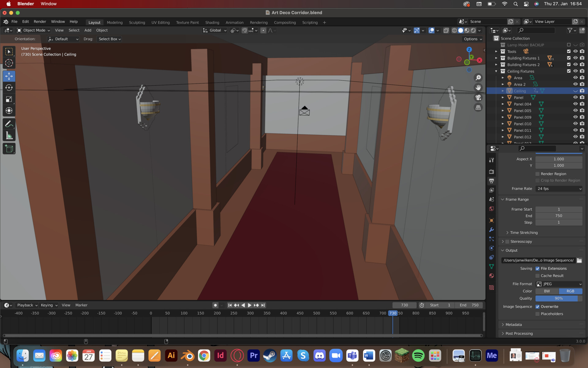Expand the Building Fixtures 1 collection

497,58
